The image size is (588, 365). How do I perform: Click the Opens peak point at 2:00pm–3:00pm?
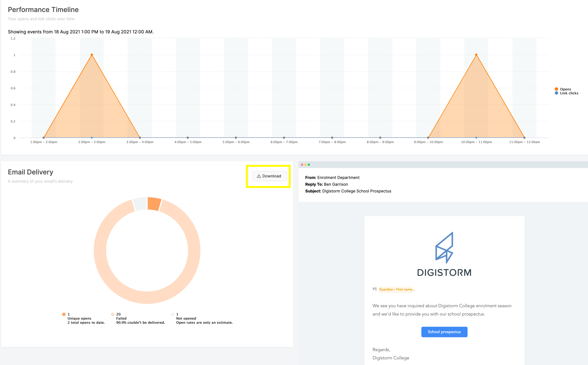point(92,55)
